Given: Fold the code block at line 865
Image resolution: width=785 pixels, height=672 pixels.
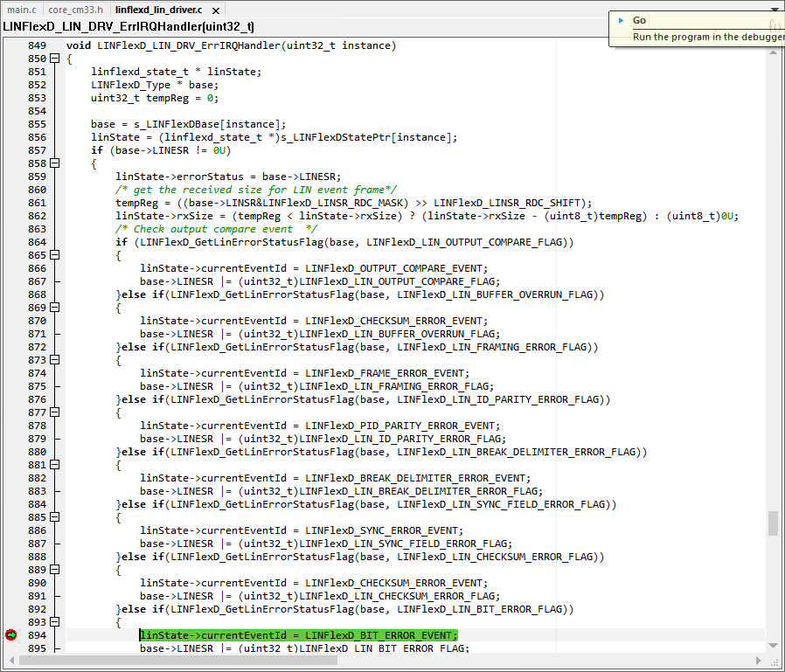Looking at the screenshot, I should [x=54, y=255].
